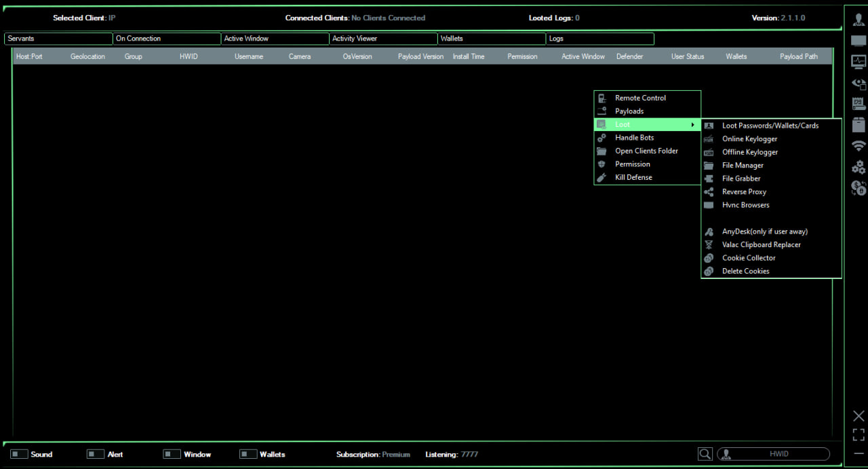Click the Looted Logs: 0 counter

554,18
